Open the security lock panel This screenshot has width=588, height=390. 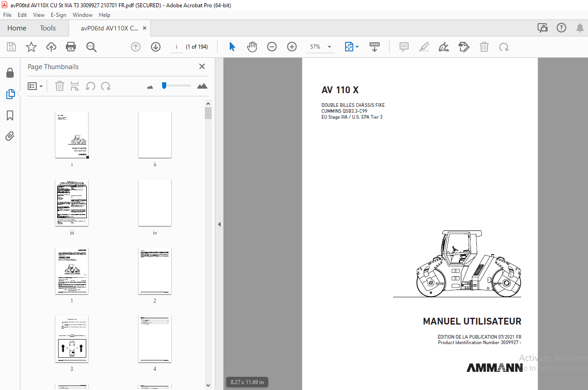tap(10, 73)
